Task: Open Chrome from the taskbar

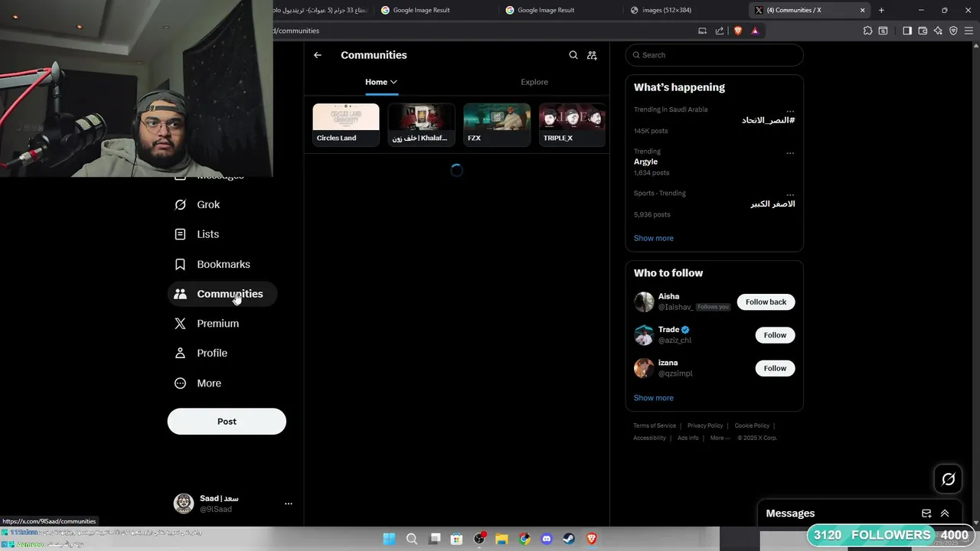Action: [524, 539]
